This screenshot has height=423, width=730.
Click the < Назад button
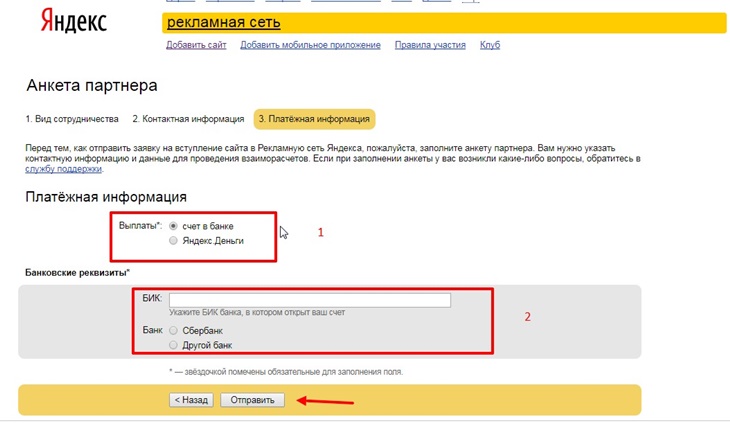click(191, 400)
